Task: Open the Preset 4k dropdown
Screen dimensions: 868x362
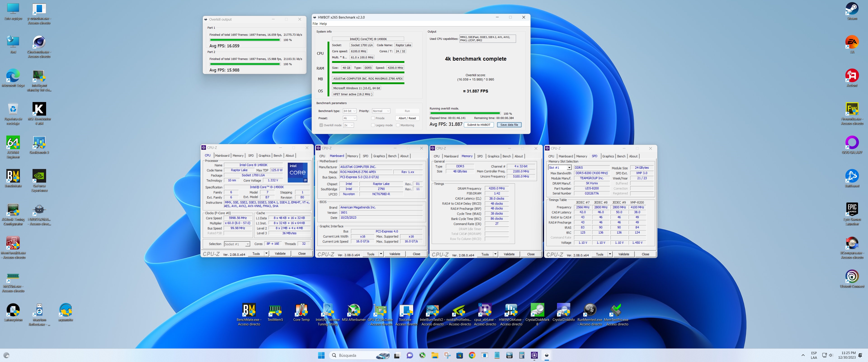Action: 350,118
